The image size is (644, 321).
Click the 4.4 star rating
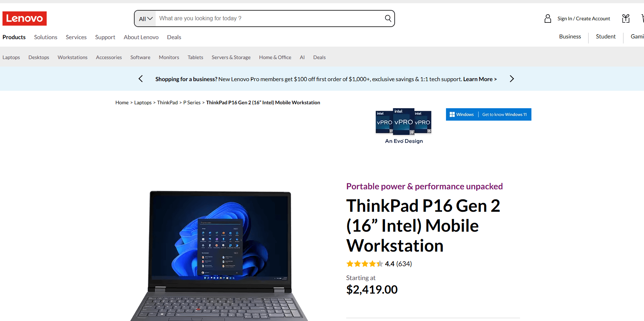379,264
